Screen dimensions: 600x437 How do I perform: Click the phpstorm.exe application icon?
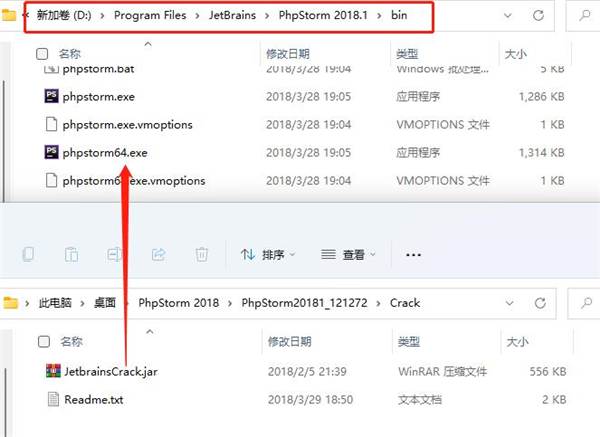coord(51,96)
